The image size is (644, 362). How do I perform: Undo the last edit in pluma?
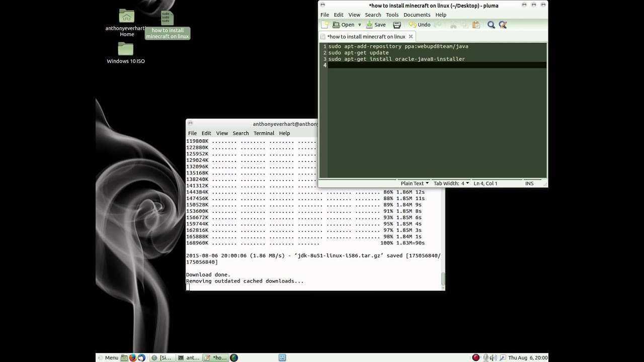point(420,25)
